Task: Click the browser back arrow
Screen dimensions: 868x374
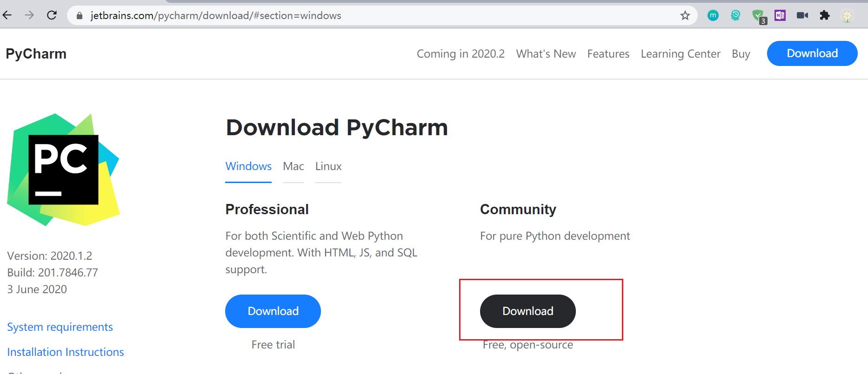Action: tap(7, 15)
